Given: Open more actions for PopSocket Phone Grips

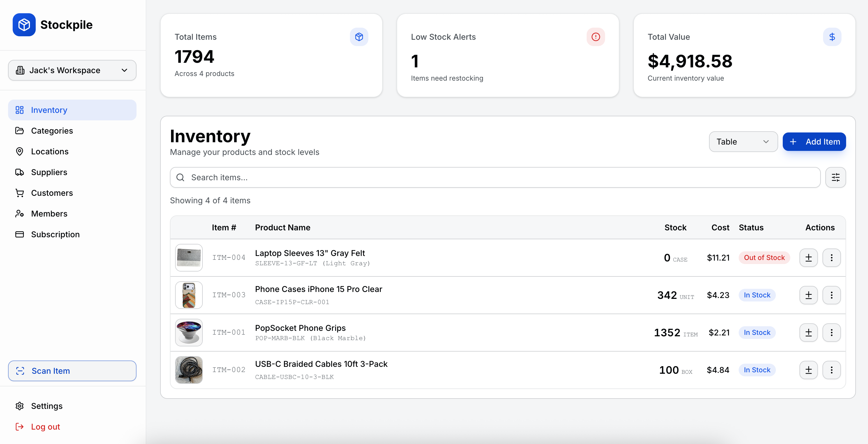Looking at the screenshot, I should coord(831,333).
